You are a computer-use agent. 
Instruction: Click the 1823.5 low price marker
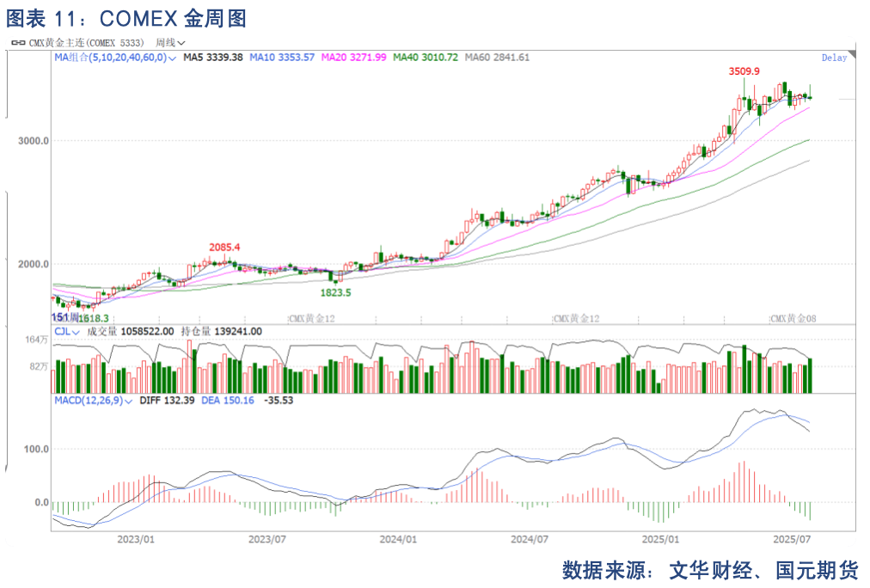335,292
